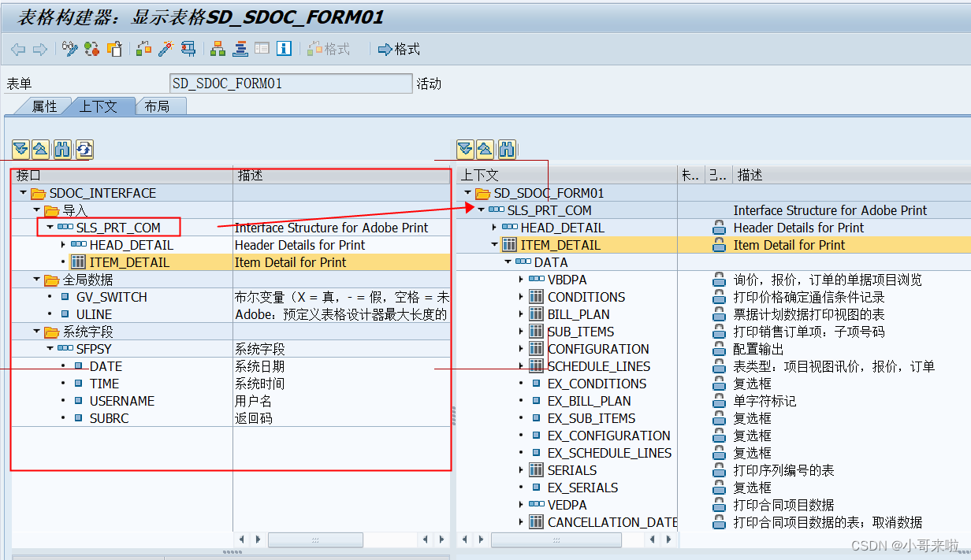The height and width of the screenshot is (560, 971).
Task: Click the grayed form layout window icon
Action: click(x=262, y=49)
